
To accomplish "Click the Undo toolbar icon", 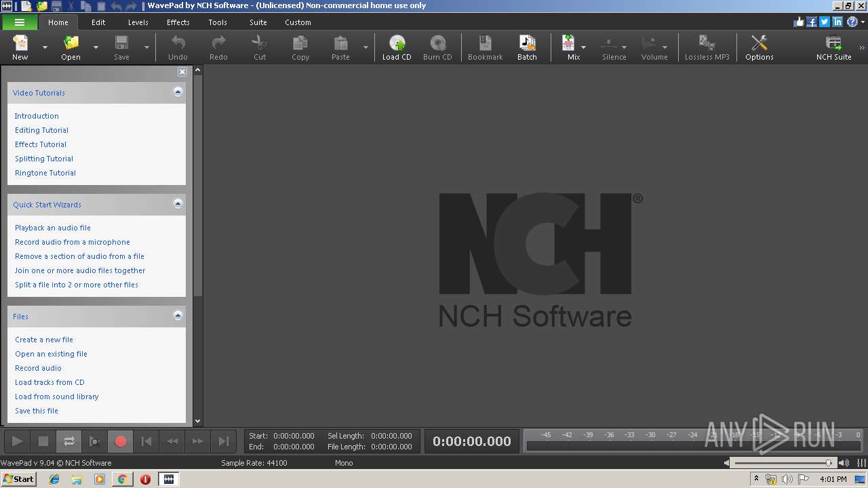I will [x=178, y=47].
